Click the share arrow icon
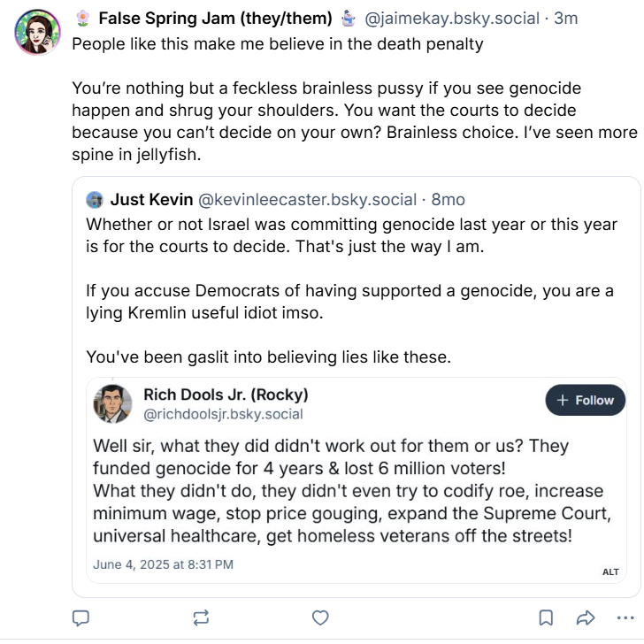The height and width of the screenshot is (644, 644). (585, 617)
